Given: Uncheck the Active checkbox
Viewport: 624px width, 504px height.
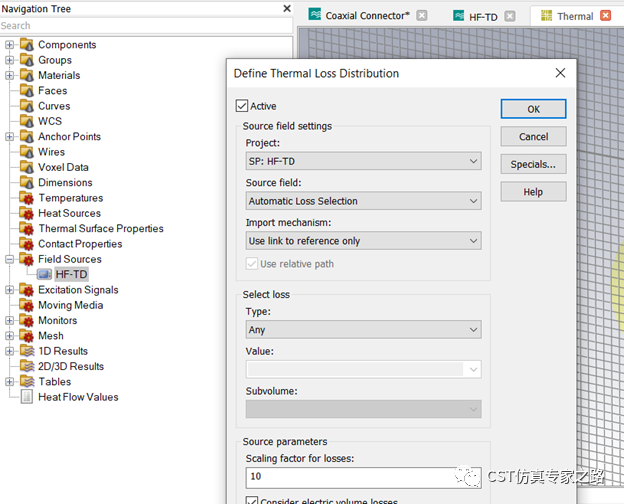Looking at the screenshot, I should tap(242, 106).
